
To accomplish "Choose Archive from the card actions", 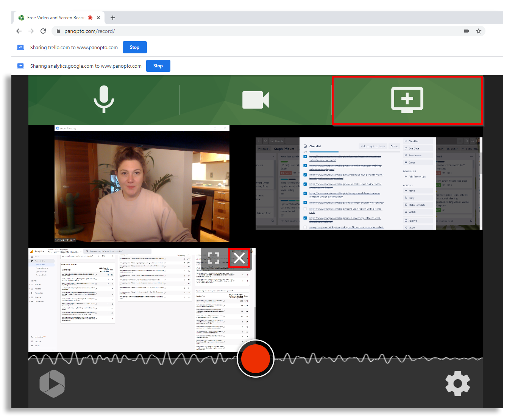I will 412,220.
